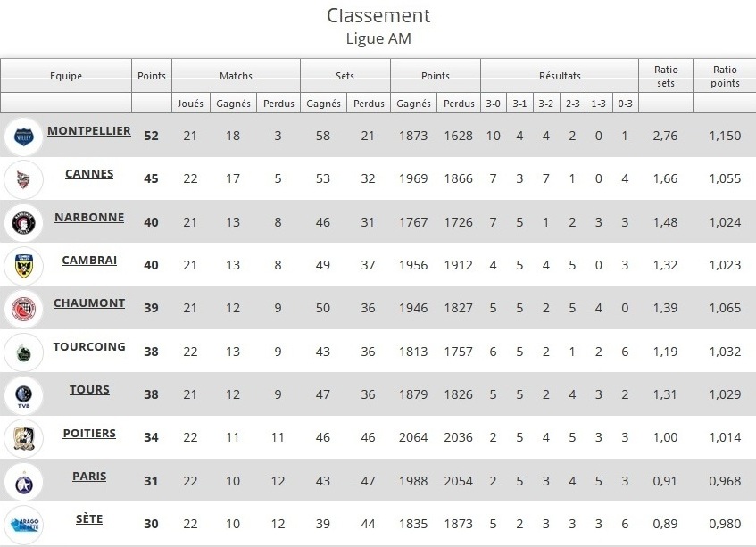Open the CANNES team link
Screen dimensions: 756x547
pos(89,173)
